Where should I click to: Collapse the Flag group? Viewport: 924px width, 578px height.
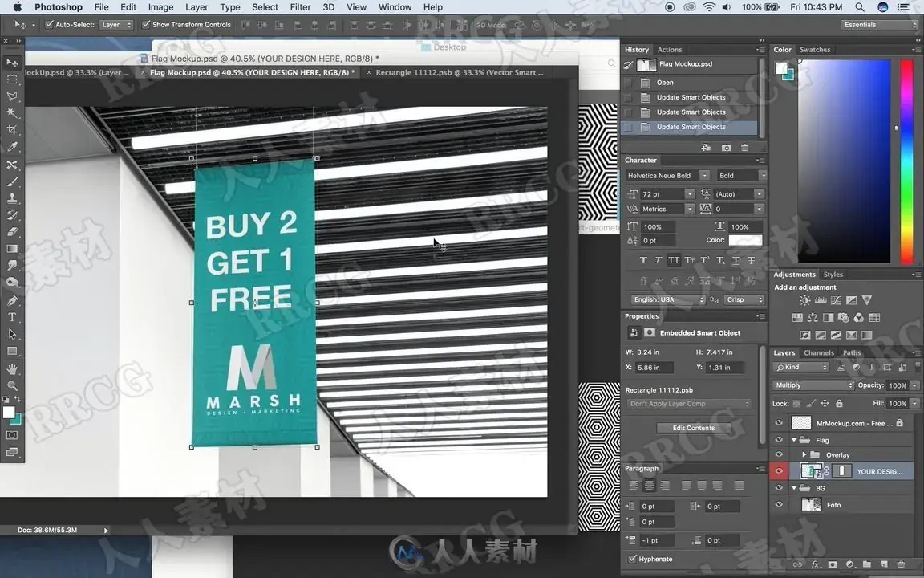tap(794, 440)
